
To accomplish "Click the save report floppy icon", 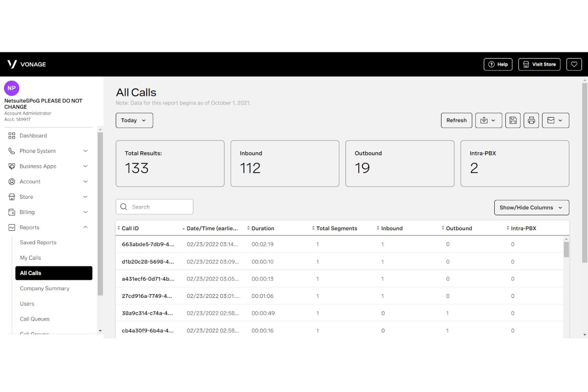I will 513,120.
